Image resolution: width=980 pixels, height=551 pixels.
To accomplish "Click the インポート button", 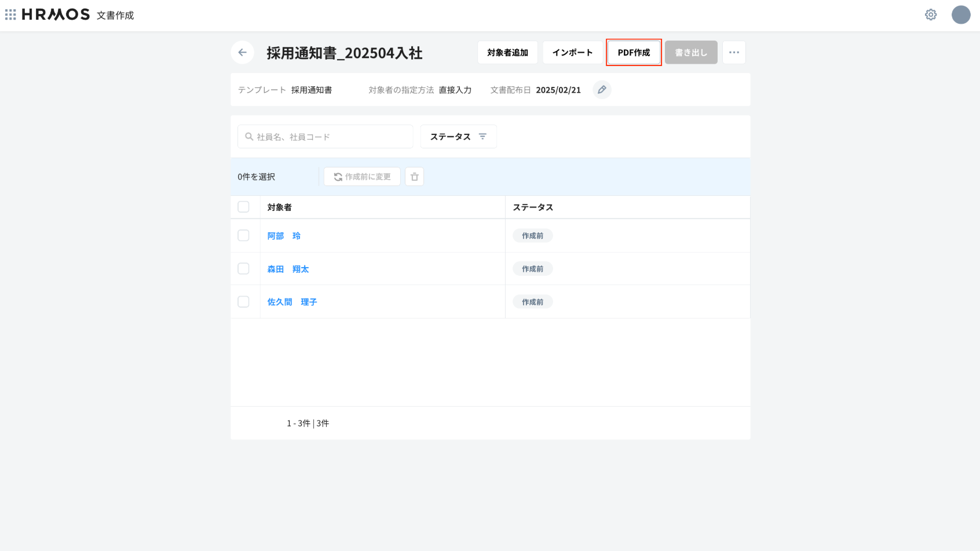I will [x=572, y=52].
